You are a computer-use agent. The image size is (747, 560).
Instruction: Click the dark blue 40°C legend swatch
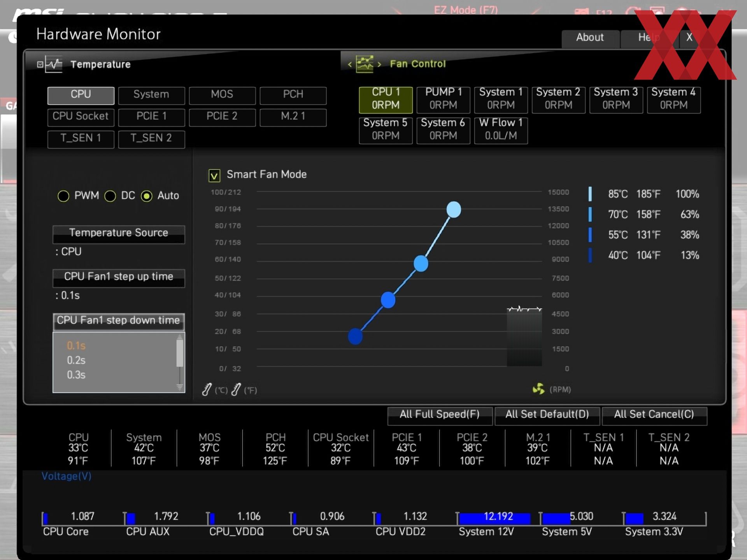tap(590, 255)
